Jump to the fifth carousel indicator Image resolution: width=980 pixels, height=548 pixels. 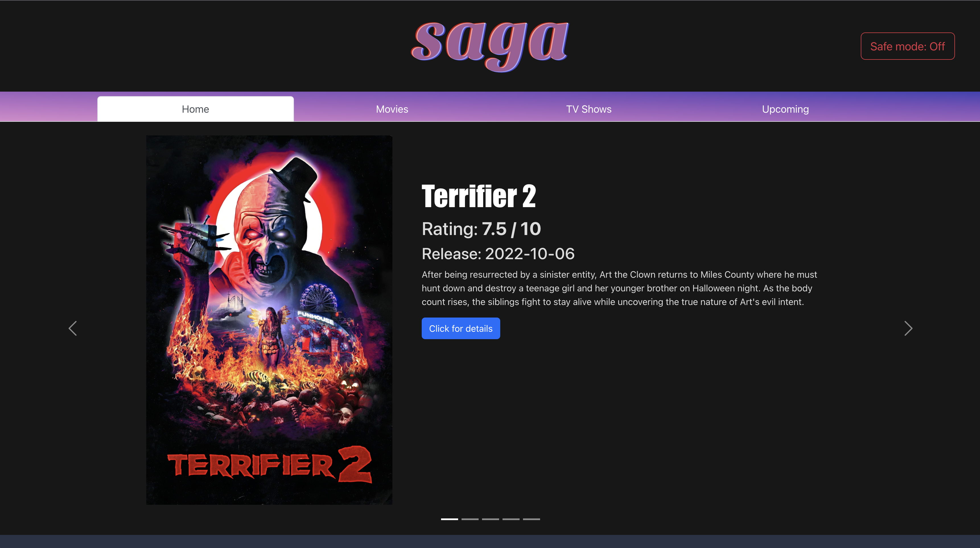[532, 519]
